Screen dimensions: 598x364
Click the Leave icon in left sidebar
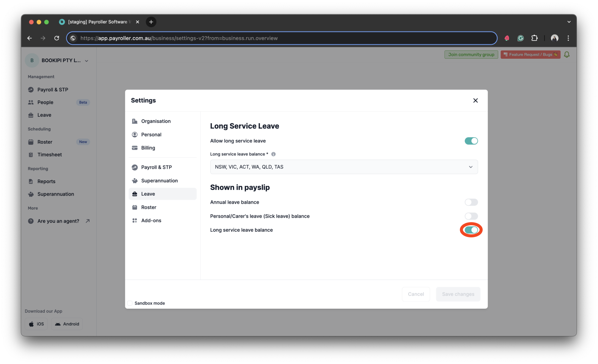tap(31, 115)
